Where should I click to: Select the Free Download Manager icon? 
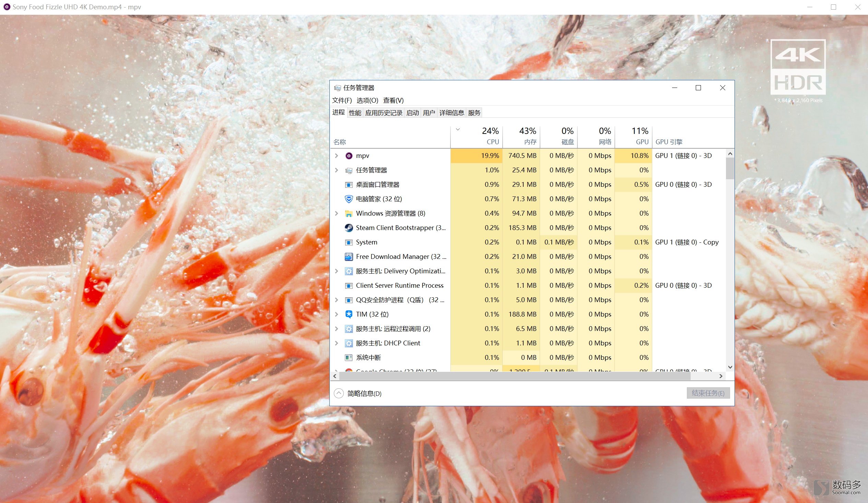coord(349,257)
